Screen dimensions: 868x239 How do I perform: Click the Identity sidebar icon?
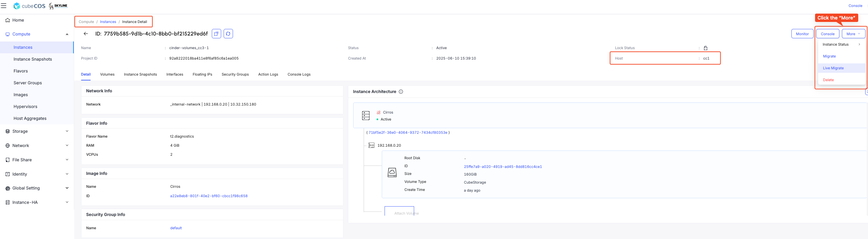tap(8, 174)
